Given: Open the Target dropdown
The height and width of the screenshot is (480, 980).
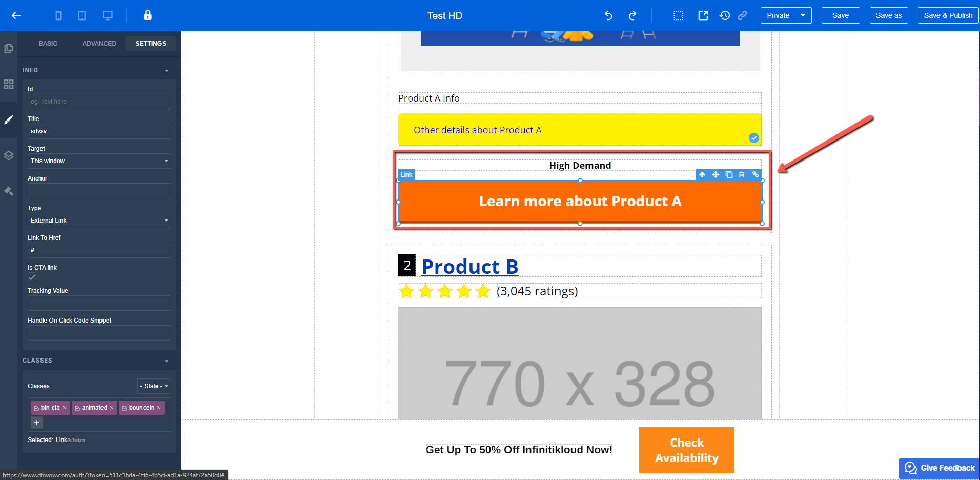Looking at the screenshot, I should pos(99,161).
